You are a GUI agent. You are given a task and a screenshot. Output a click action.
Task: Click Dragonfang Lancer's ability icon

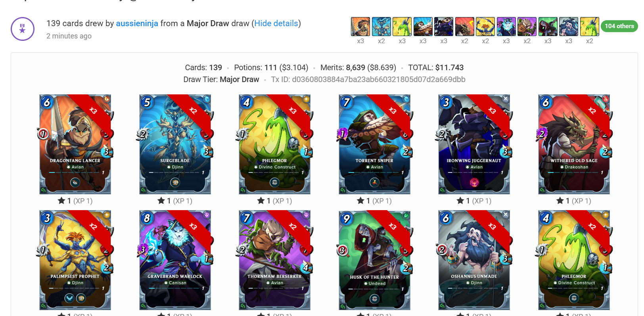[75, 182]
